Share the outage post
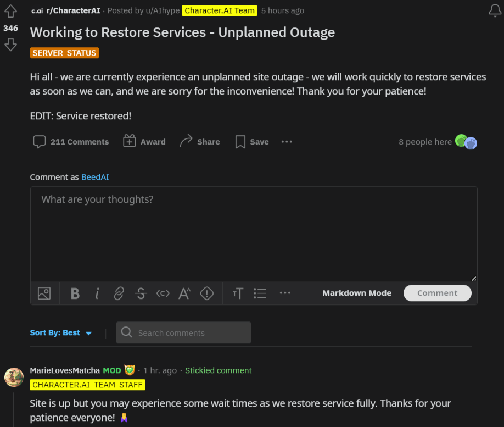504x427 pixels. 200,142
